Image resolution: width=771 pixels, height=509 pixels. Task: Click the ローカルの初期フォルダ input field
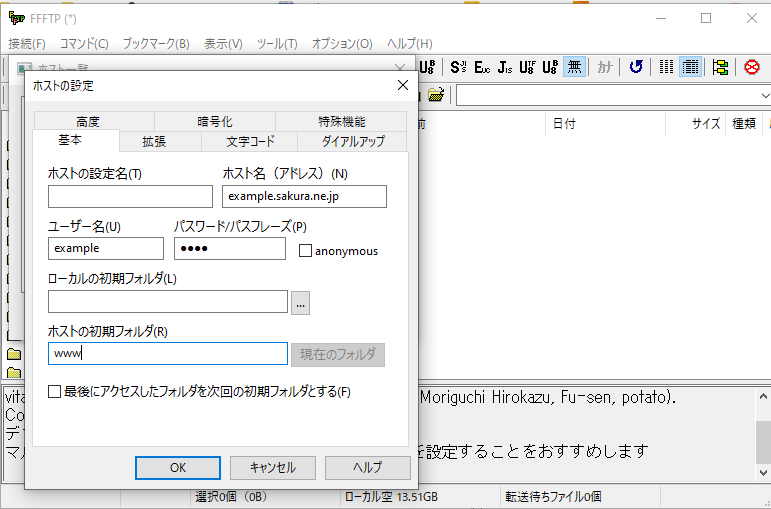(x=168, y=301)
